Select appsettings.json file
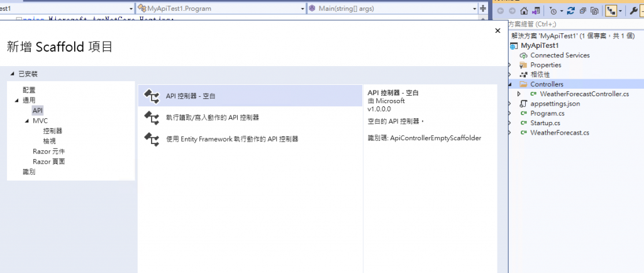 [x=555, y=103]
